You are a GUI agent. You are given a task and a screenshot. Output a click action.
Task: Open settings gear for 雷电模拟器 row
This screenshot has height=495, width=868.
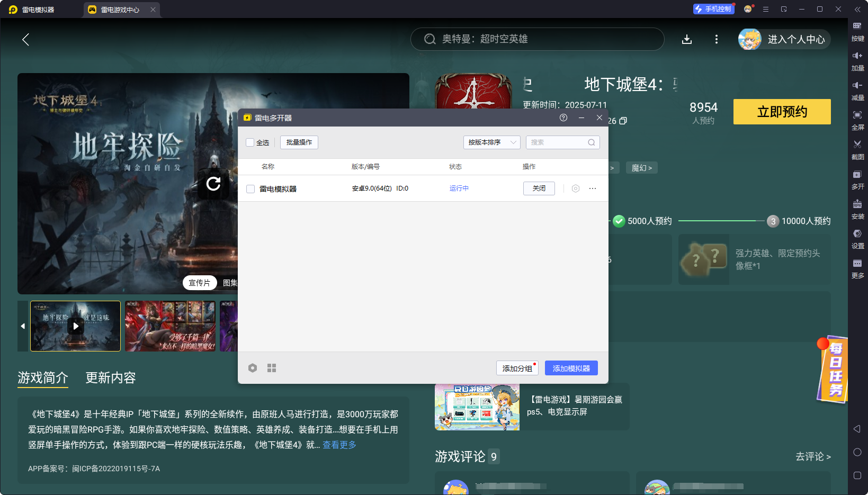[x=576, y=188]
